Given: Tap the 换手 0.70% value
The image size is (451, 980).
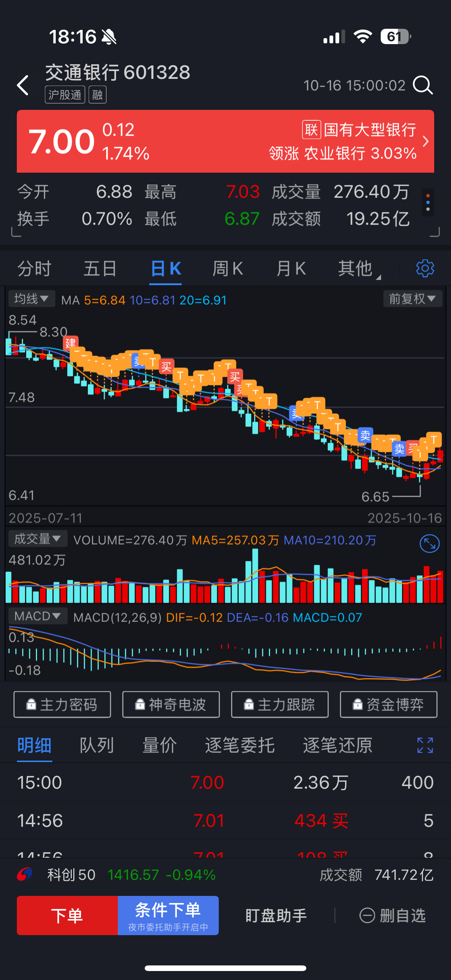Looking at the screenshot, I should 107,219.
